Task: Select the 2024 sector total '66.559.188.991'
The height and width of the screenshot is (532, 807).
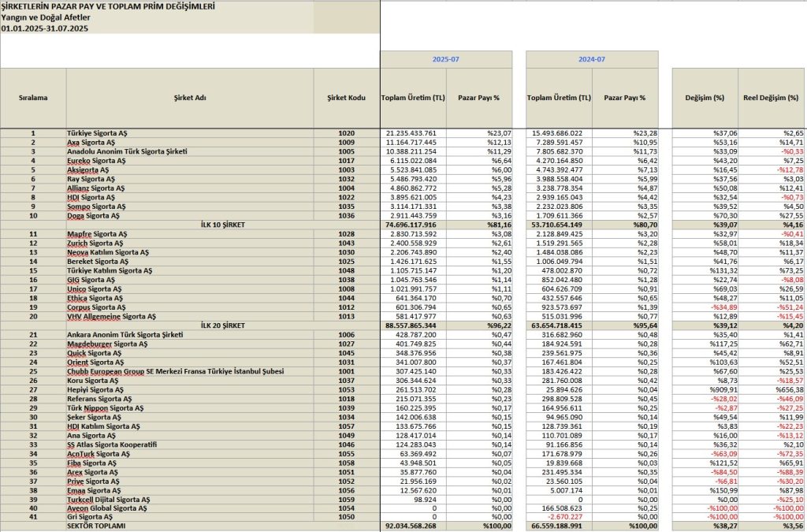Action: click(559, 526)
